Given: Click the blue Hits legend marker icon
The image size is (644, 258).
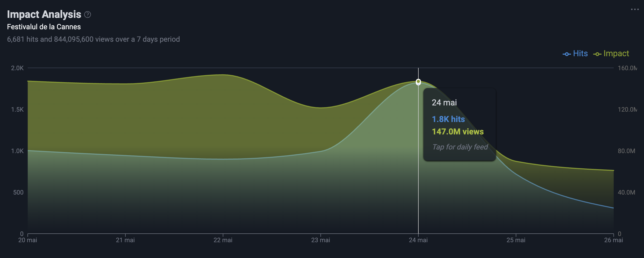Looking at the screenshot, I should 567,54.
